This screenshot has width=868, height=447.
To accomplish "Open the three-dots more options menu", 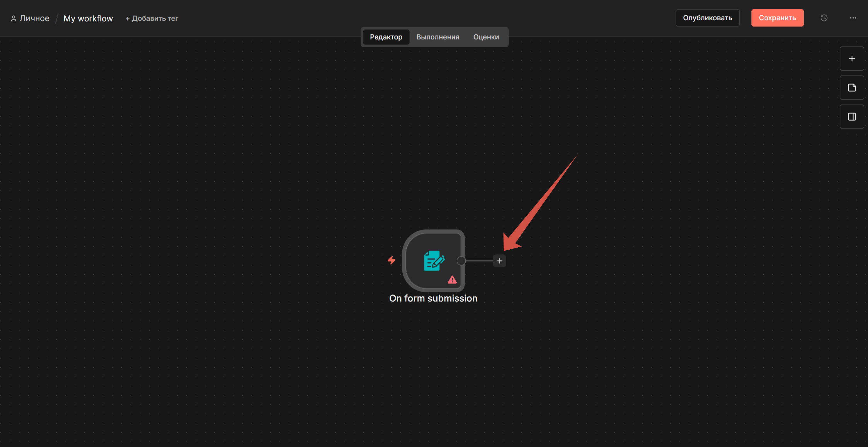I will coord(853,18).
